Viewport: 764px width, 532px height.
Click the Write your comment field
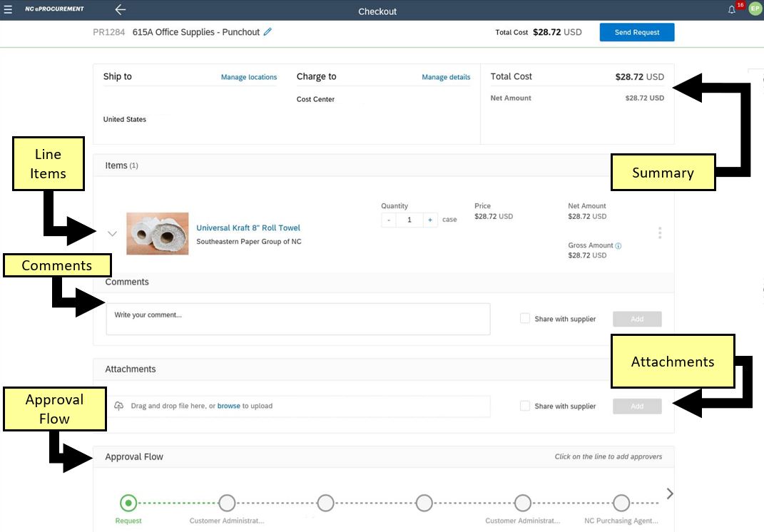(x=297, y=319)
